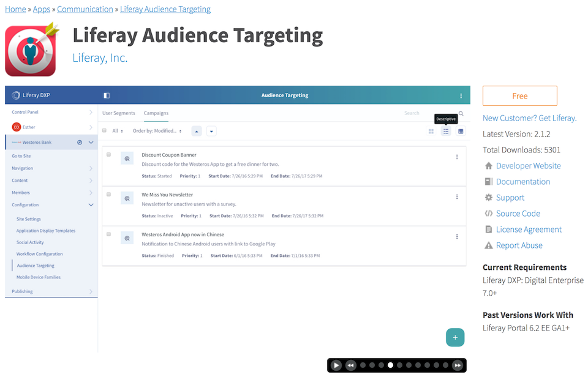Open actions menu for Discount Coupon Banner

[457, 157]
